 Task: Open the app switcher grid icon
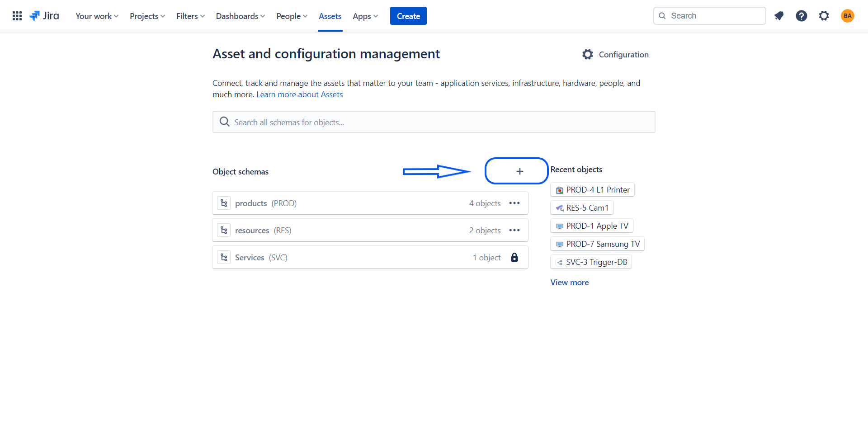click(x=17, y=16)
